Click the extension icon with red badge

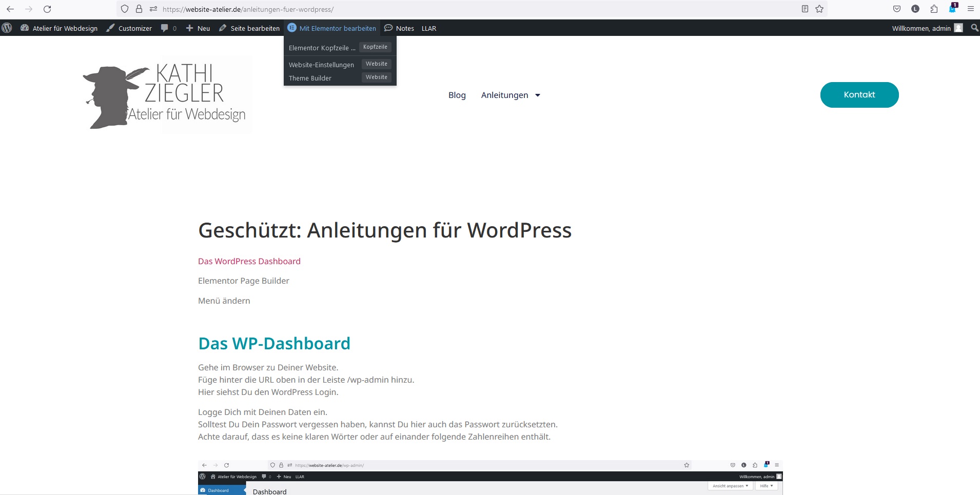[953, 8]
